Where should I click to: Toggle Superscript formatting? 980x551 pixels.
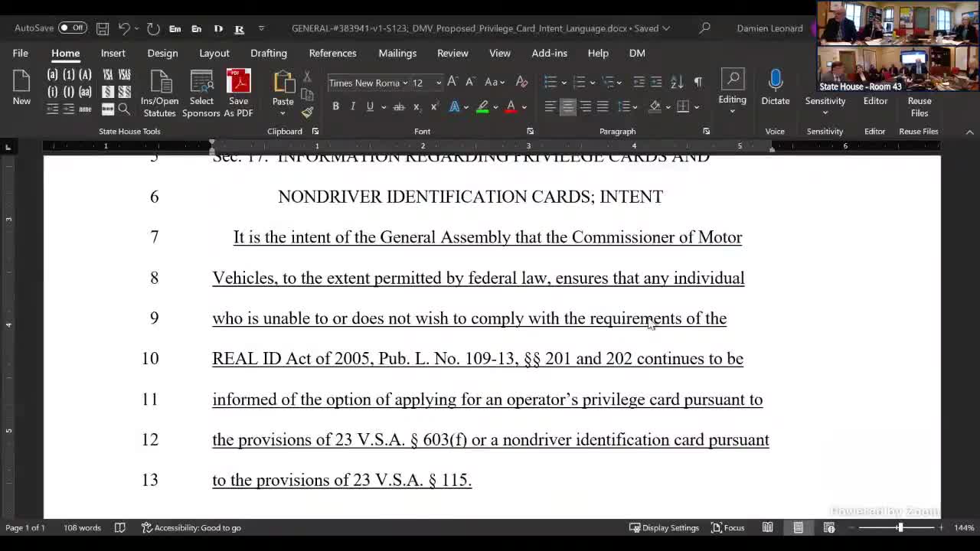pyautogui.click(x=434, y=107)
